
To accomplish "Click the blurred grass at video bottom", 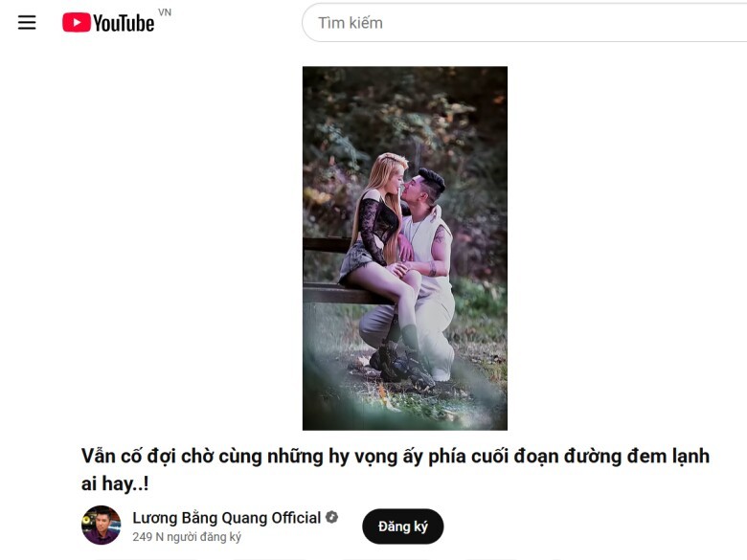I will pyautogui.click(x=405, y=412).
